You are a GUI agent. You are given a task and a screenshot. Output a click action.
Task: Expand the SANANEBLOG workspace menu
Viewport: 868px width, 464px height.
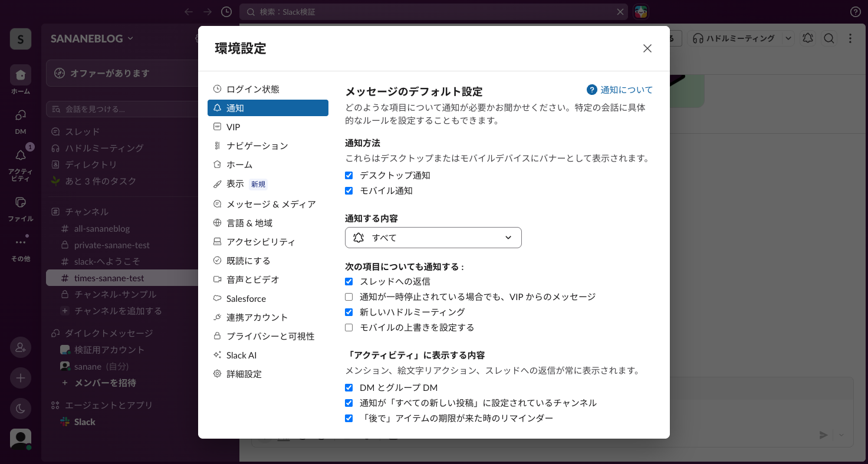[x=92, y=38]
